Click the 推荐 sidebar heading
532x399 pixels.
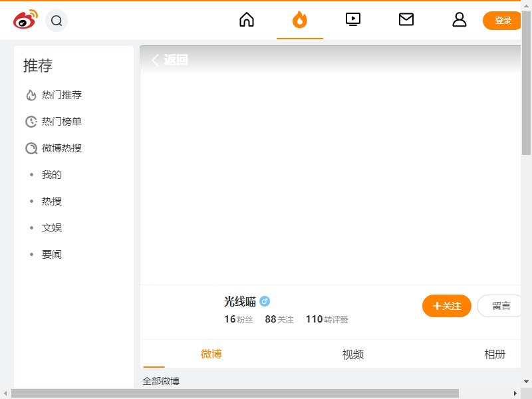[38, 65]
